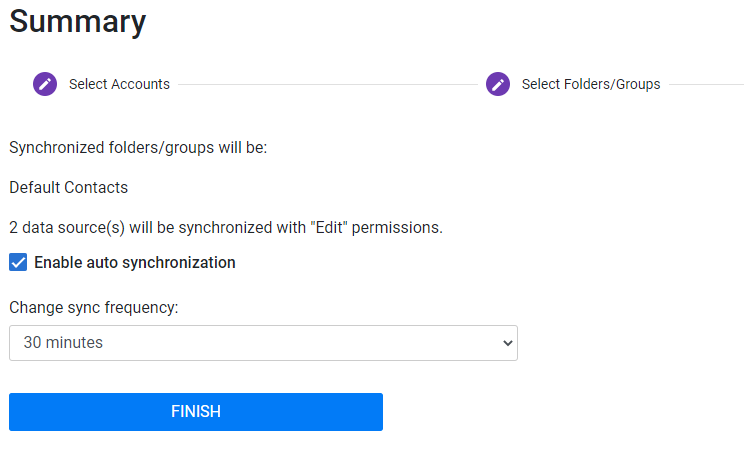Screen dimensions: 744x451
Task: Select the 30 minutes value text
Action: point(63,342)
